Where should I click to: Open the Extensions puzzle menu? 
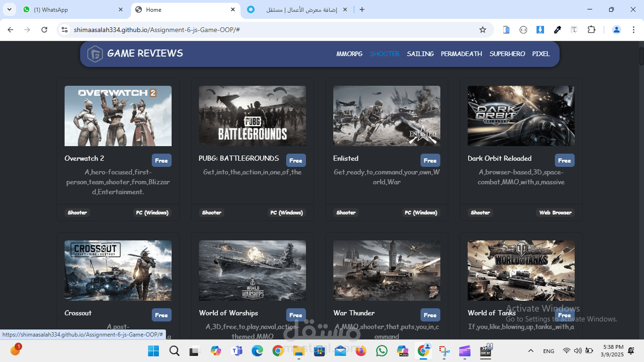click(x=591, y=30)
